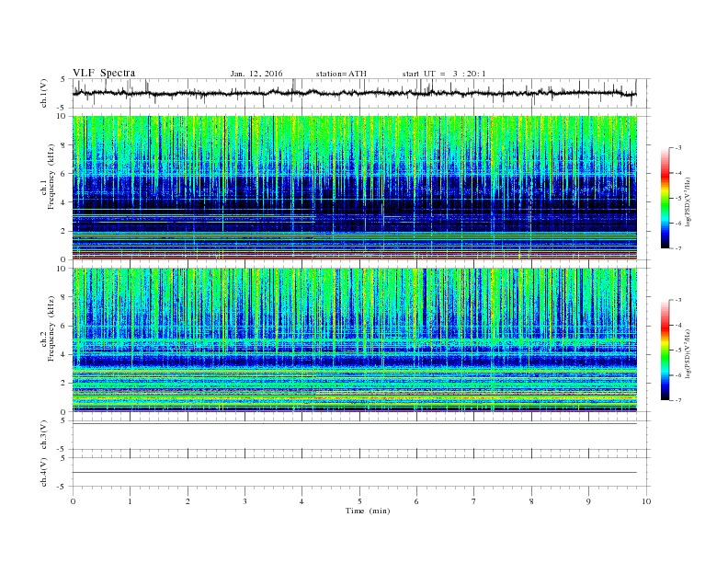Click the flat ch.3 voltage trace line

[355, 423]
